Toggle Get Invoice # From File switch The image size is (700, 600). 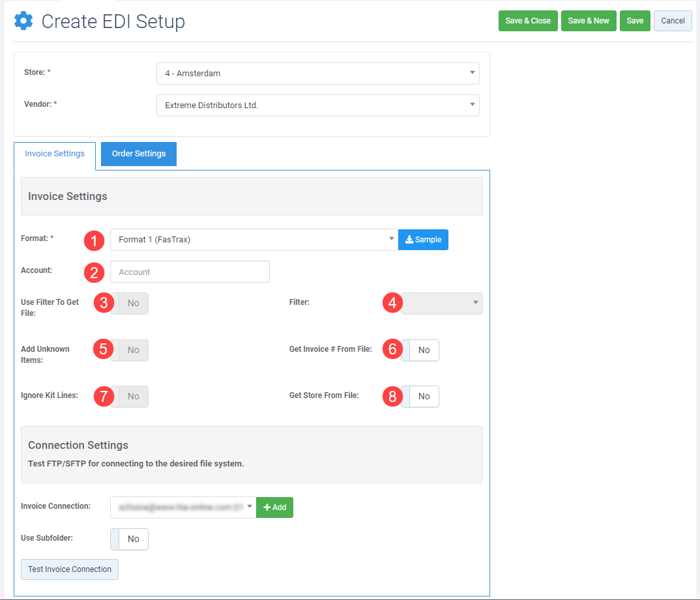(420, 350)
